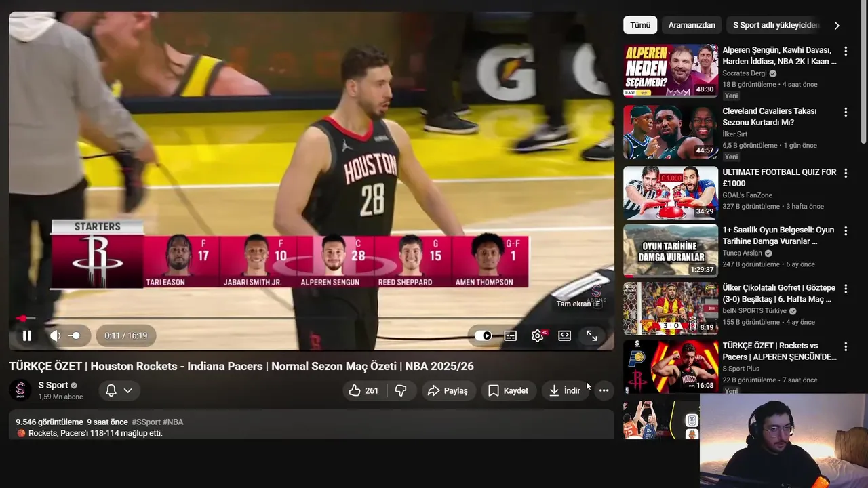The height and width of the screenshot is (488, 868).
Task: Open notification bell dropdown for S Sport
Action: click(119, 390)
